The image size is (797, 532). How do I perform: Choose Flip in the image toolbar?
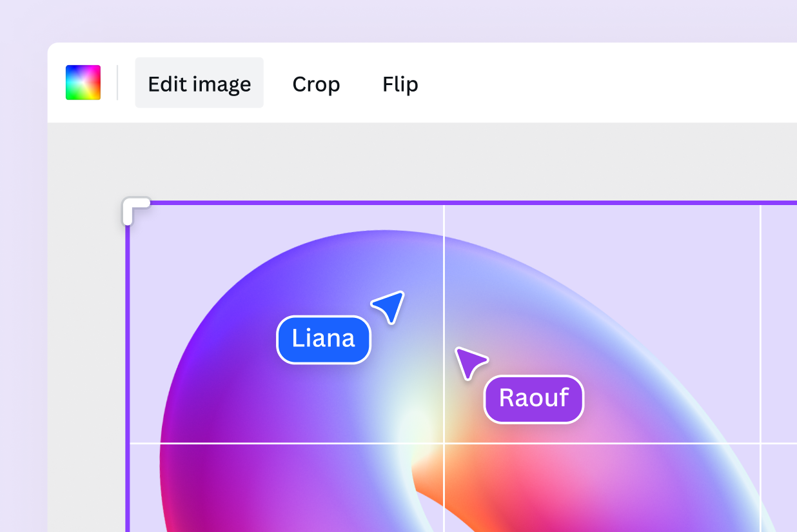[x=400, y=84]
